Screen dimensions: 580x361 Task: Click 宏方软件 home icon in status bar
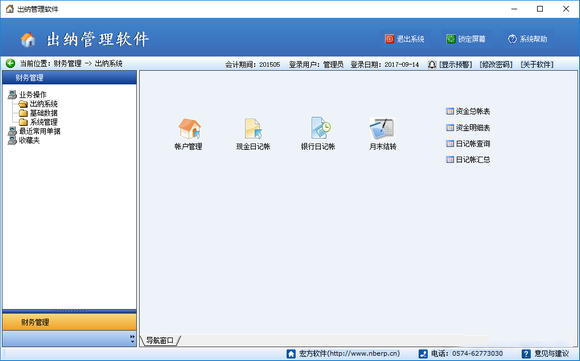pos(291,354)
